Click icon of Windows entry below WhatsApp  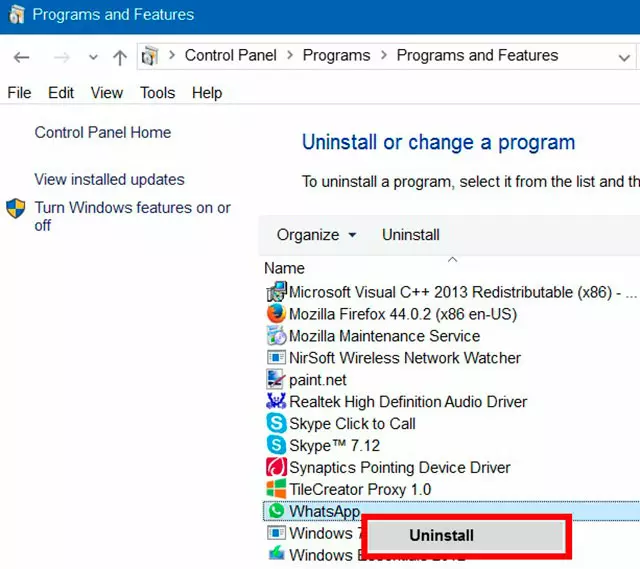pyautogui.click(x=276, y=533)
